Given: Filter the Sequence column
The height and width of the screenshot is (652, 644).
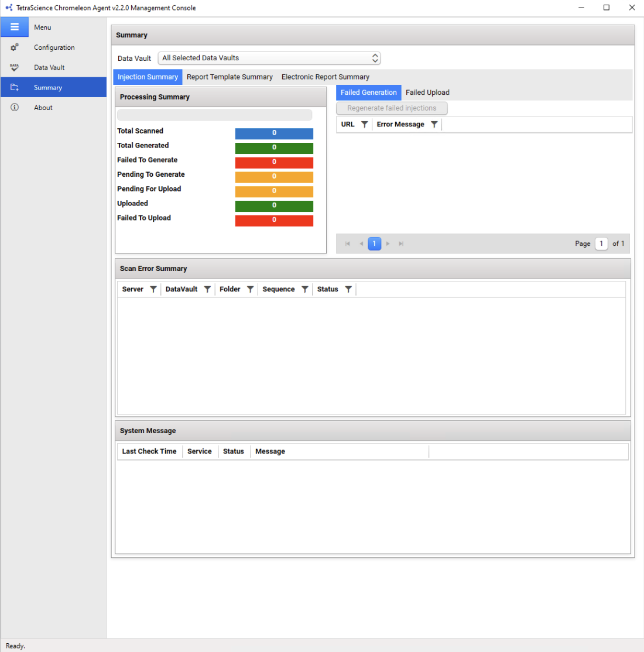Looking at the screenshot, I should pyautogui.click(x=305, y=289).
